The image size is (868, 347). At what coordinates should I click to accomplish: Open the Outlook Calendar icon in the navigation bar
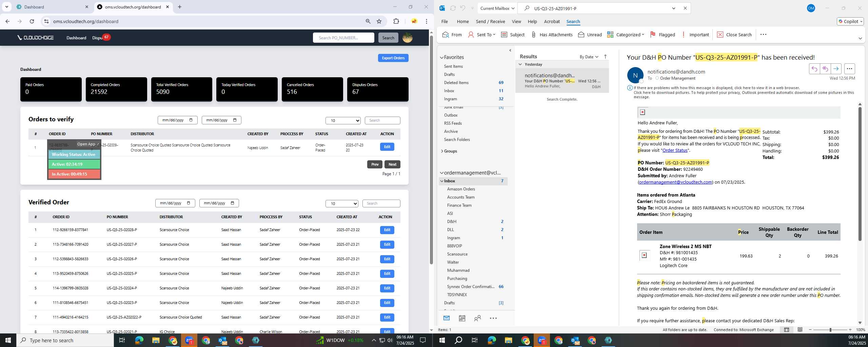pos(462,318)
